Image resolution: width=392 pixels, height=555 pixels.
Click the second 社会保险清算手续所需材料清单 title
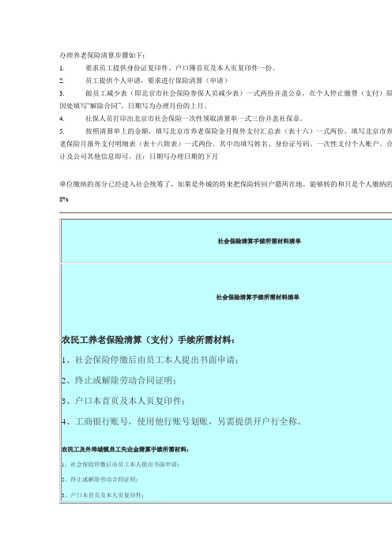tap(258, 297)
